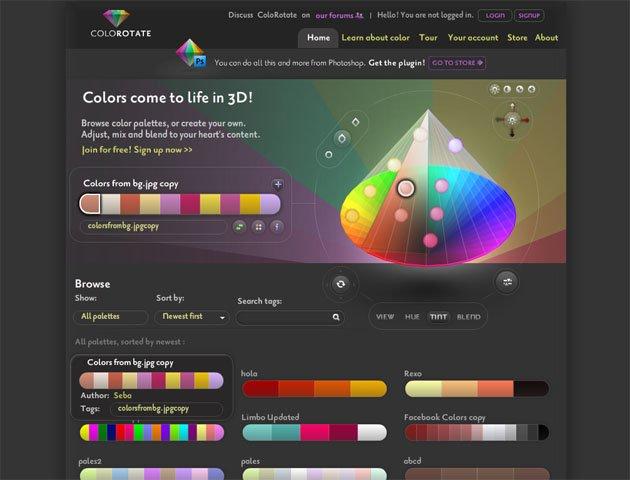Switch to BLEND mode

click(468, 317)
